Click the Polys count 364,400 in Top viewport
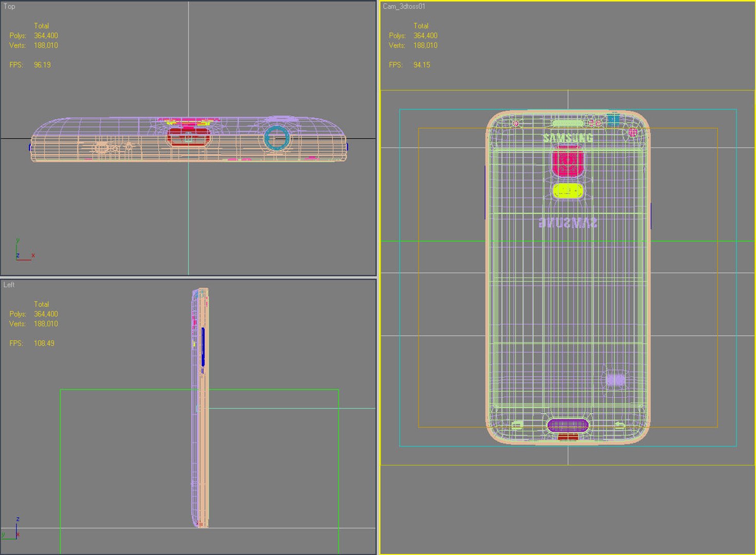Viewport: 756px width, 555px height. 46,35
